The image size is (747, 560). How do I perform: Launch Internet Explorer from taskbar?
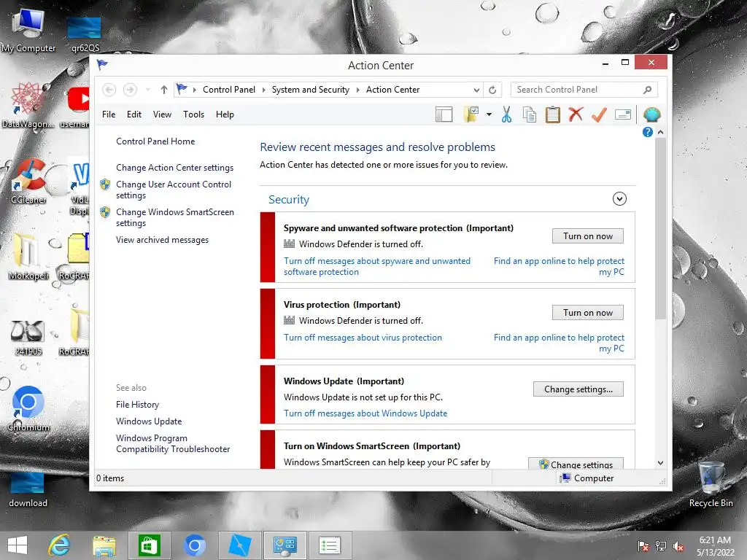coord(59,545)
